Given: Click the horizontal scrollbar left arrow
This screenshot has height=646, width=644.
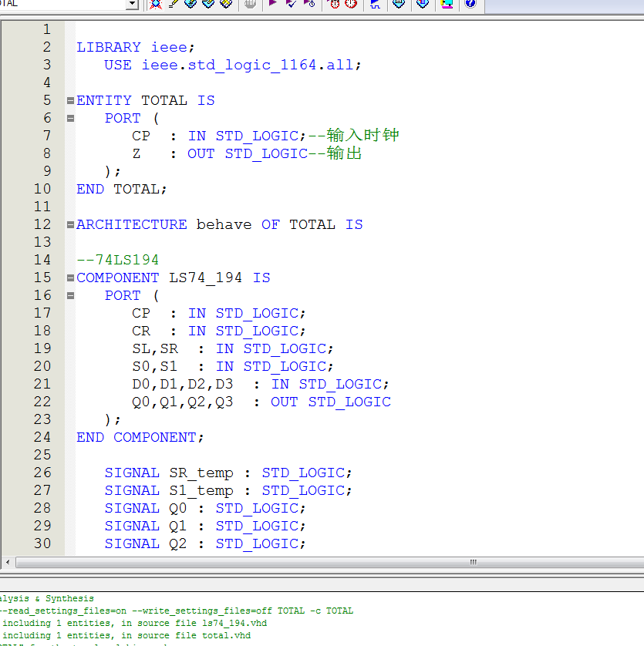Looking at the screenshot, I should pyautogui.click(x=8, y=562).
